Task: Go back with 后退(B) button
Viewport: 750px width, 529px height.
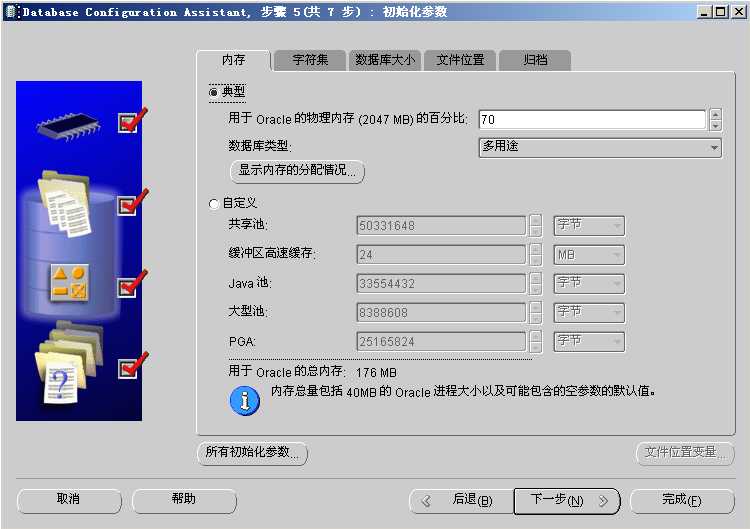Action: click(x=461, y=501)
